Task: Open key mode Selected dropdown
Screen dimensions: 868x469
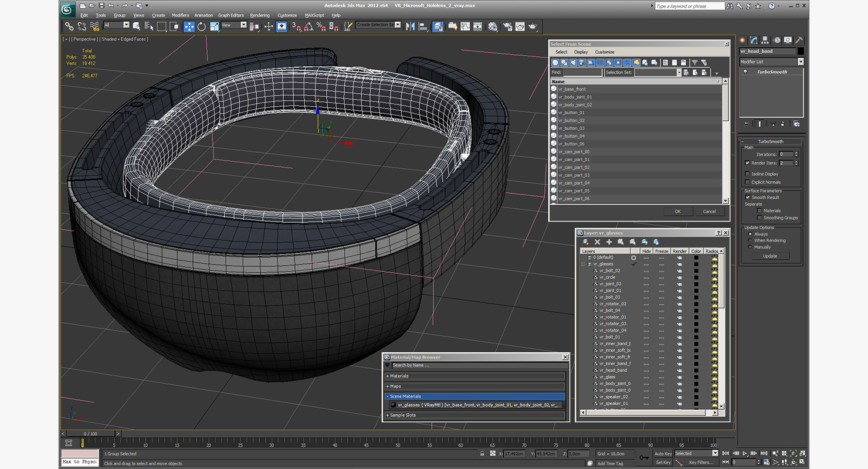Action: 696,453
